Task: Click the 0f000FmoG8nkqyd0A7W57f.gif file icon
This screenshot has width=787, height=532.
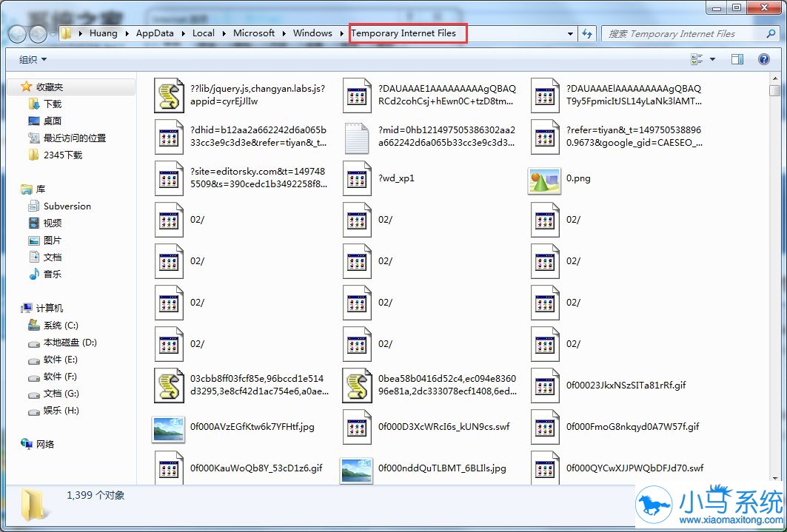Action: click(545, 427)
